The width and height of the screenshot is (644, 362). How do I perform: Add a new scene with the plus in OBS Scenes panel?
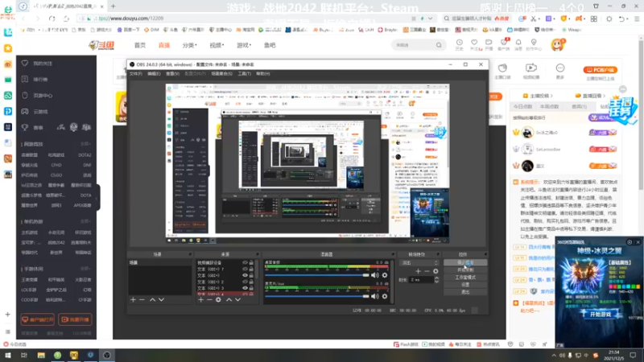coord(133,299)
